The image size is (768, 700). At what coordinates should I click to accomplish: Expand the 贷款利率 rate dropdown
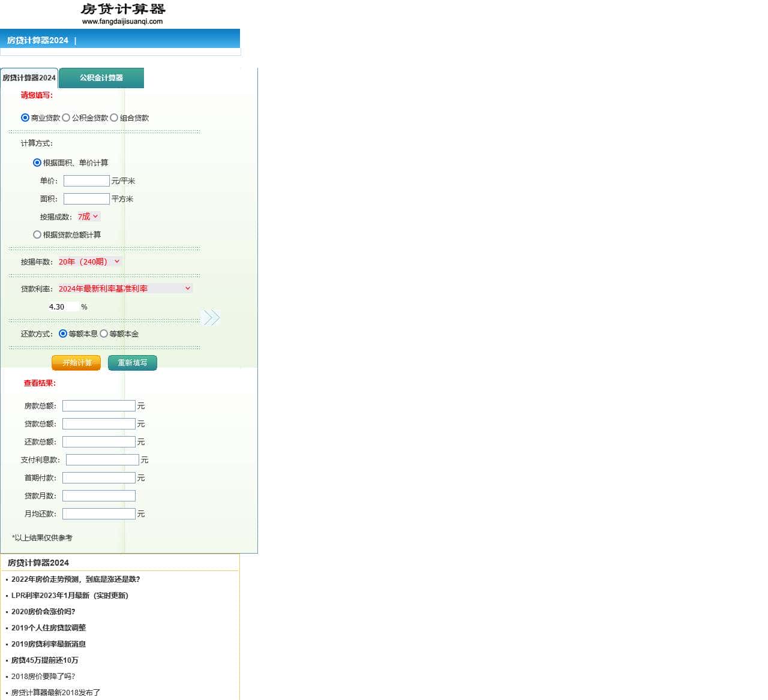pos(125,289)
